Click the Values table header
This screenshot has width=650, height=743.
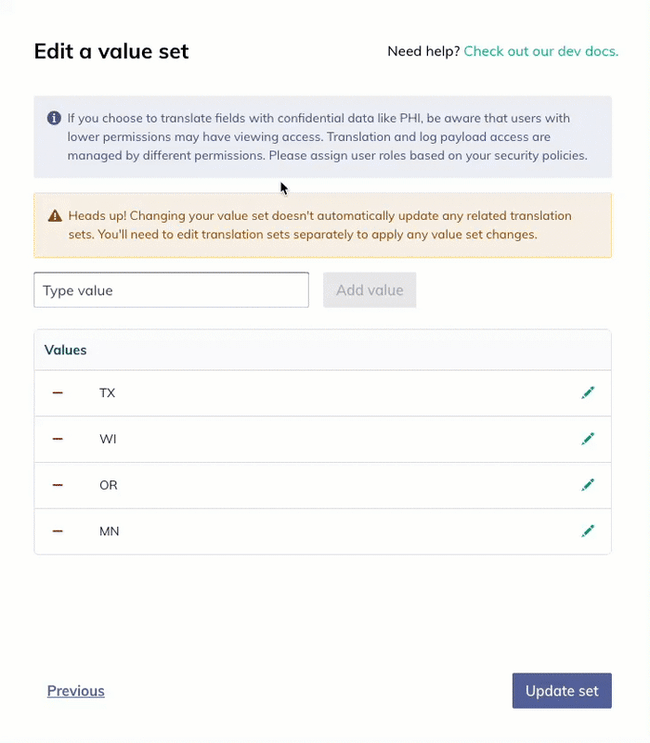coord(66,350)
